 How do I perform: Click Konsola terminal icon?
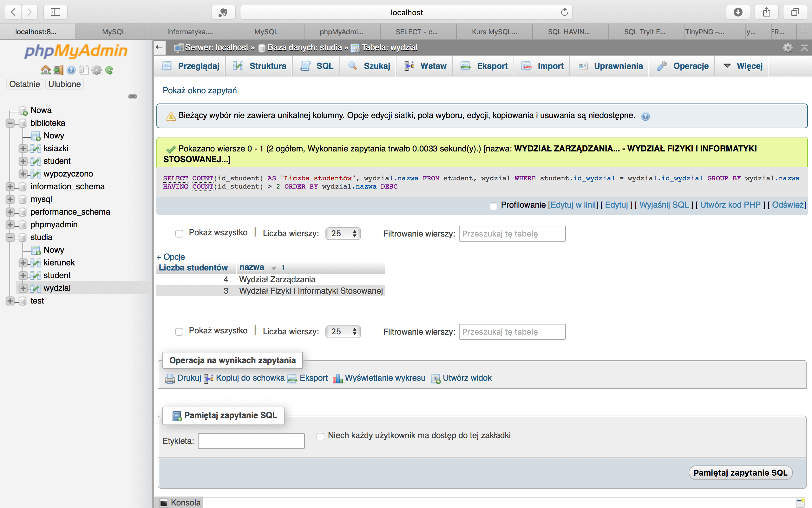click(x=164, y=503)
